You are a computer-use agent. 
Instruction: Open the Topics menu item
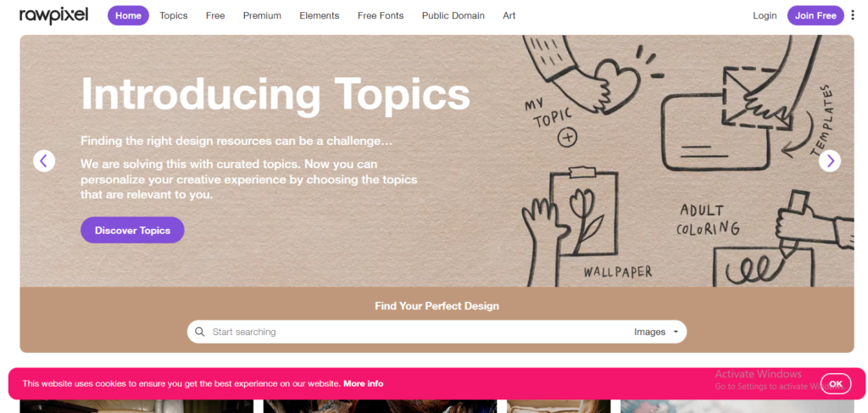174,15
